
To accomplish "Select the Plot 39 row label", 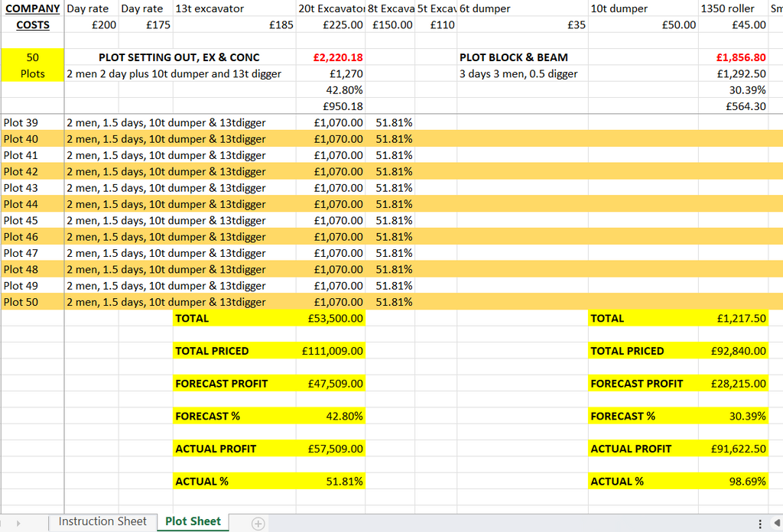I will click(x=32, y=123).
